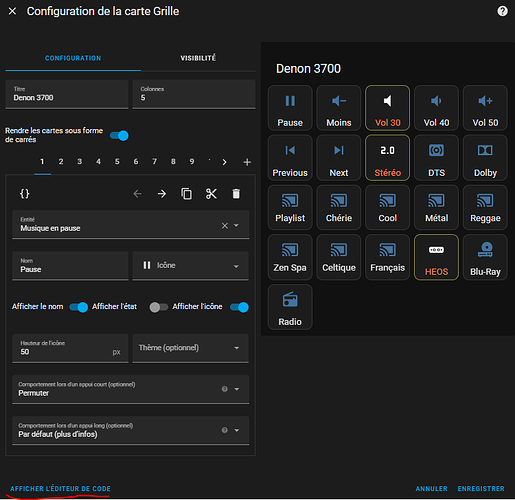Click the duplicate card copy icon
Image resolution: width=515 pixels, height=500 pixels.
[x=186, y=194]
